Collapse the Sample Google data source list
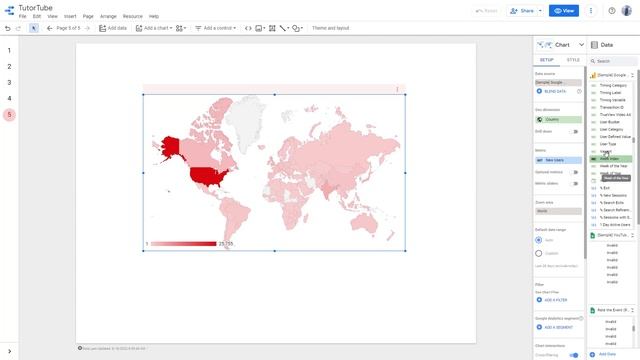 click(632, 75)
